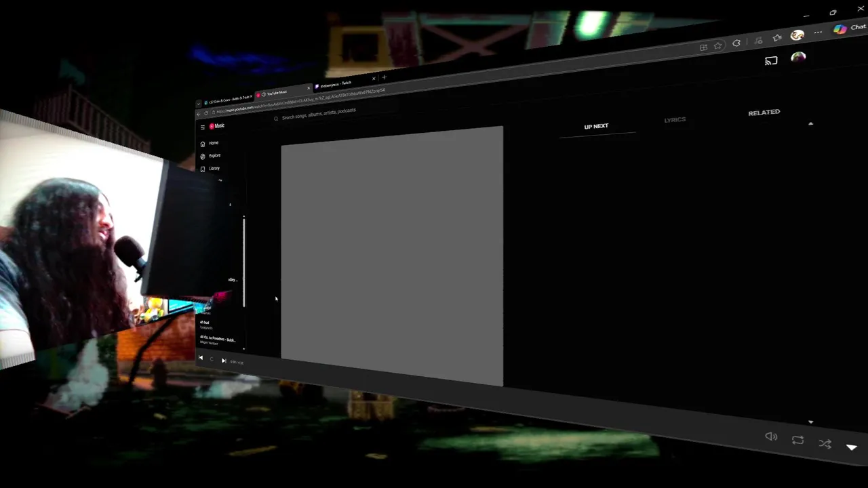868x488 pixels.
Task: Open browser profile avatar in toolbar
Action: 797,35
